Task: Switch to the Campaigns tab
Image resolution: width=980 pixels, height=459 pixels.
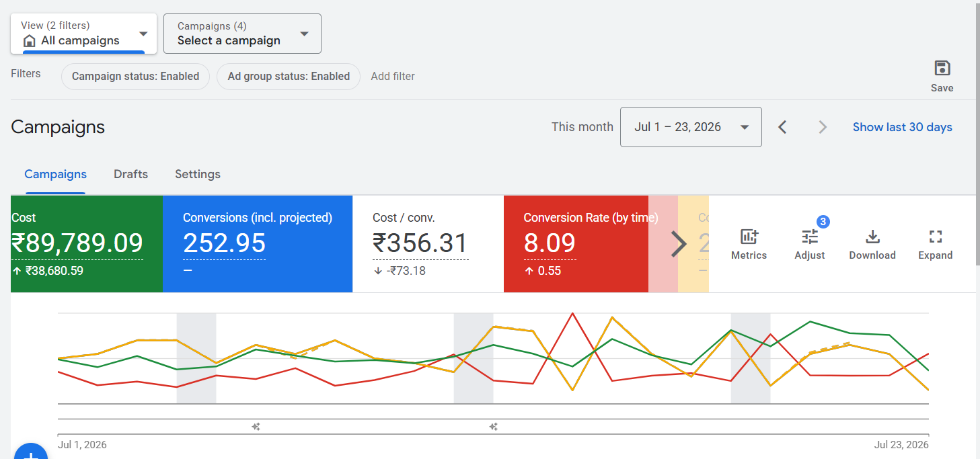Action: click(x=55, y=174)
